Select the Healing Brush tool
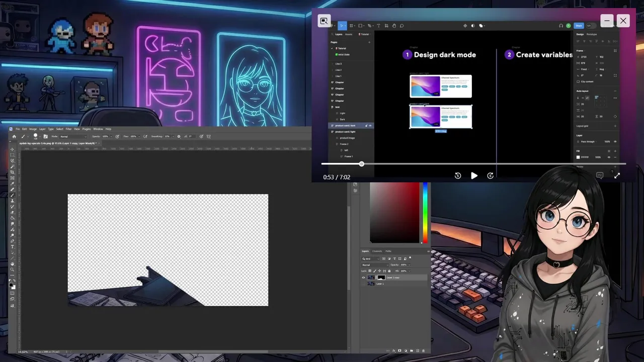The width and height of the screenshot is (644, 362). click(13, 190)
